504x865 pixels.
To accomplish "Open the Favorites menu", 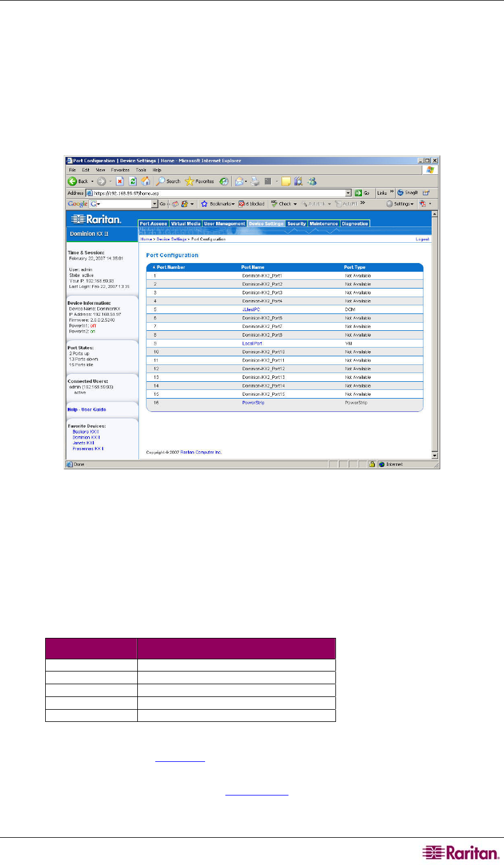I will click(120, 170).
